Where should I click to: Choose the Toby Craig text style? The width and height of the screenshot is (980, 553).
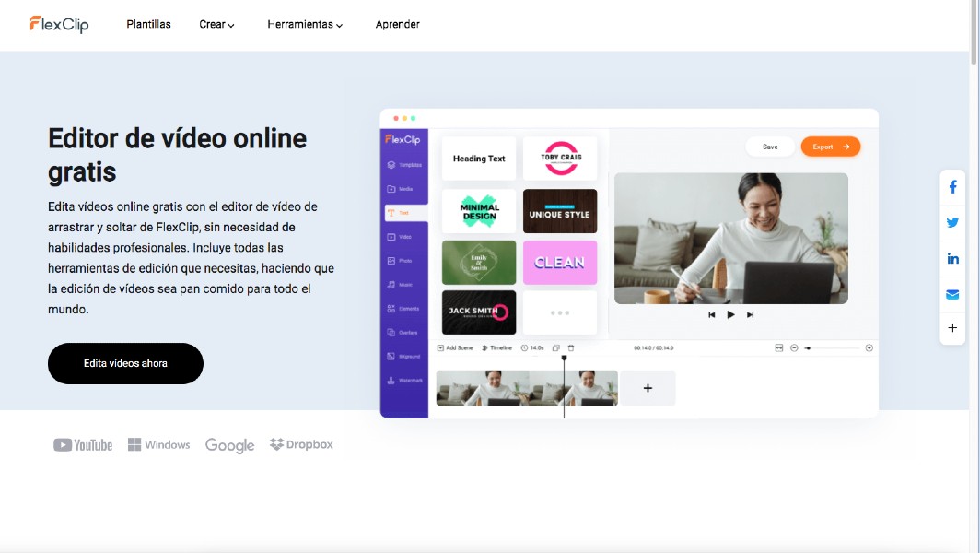(x=560, y=159)
